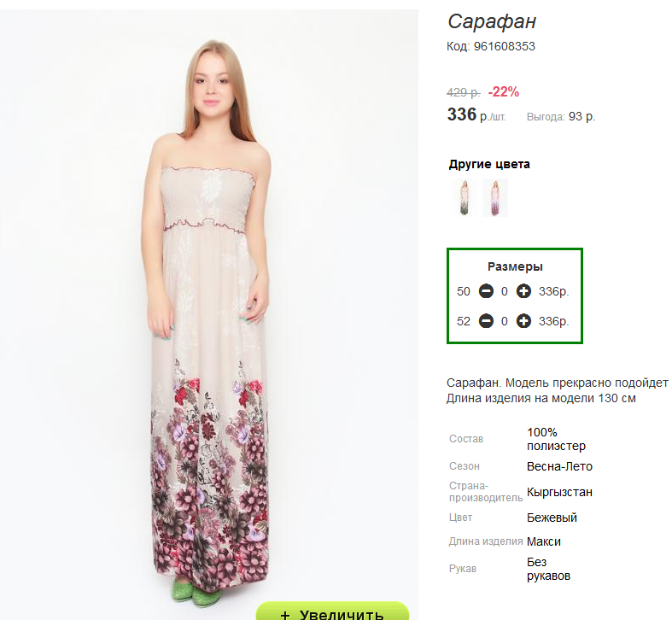This screenshot has width=672, height=620.
Task: Select the pink-purple color variant thumbnail
Action: [495, 197]
